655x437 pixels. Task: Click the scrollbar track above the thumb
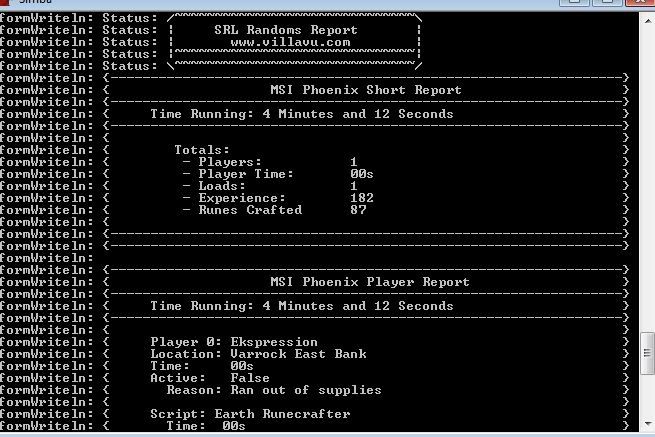coord(646,180)
